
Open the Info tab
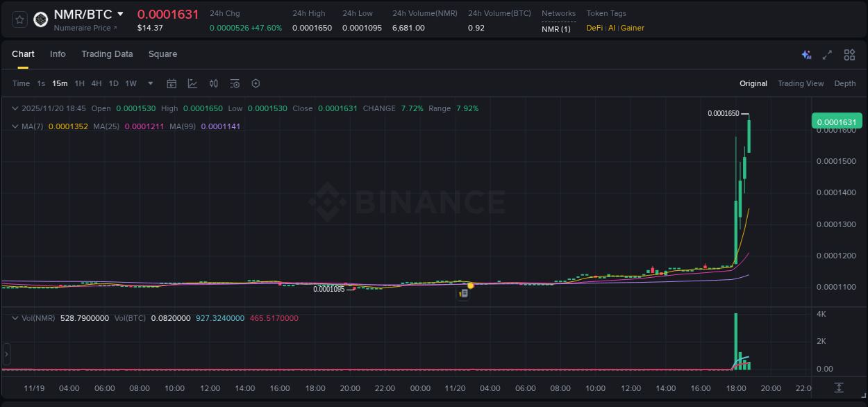(58, 54)
